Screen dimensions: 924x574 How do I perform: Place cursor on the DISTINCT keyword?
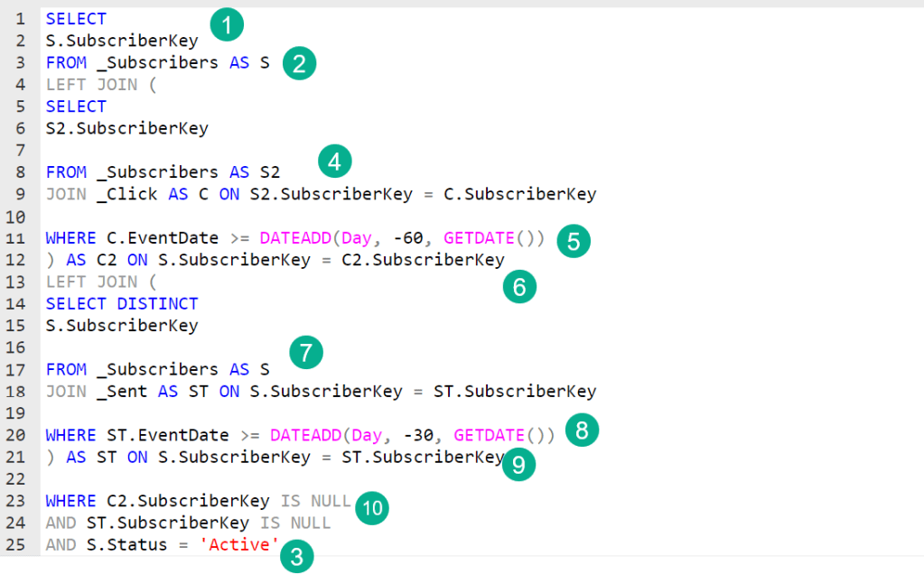coord(157,303)
